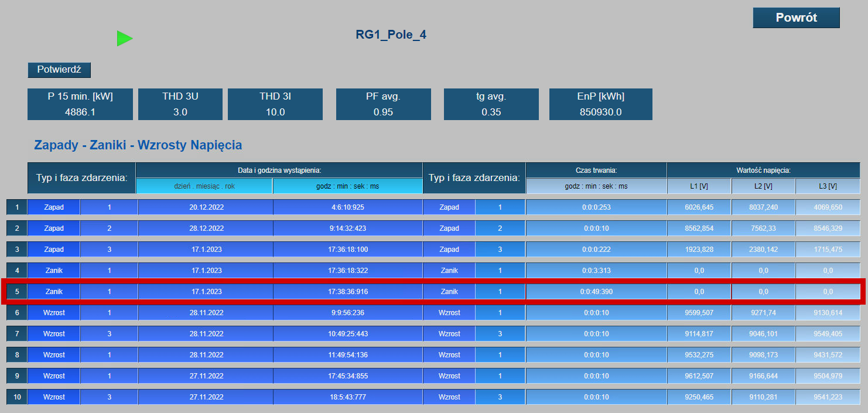Click the Wzrost entry dated 28.11.2022 at 9:9:56:236
Image resolution: width=868 pixels, height=413 pixels.
pyautogui.click(x=53, y=312)
